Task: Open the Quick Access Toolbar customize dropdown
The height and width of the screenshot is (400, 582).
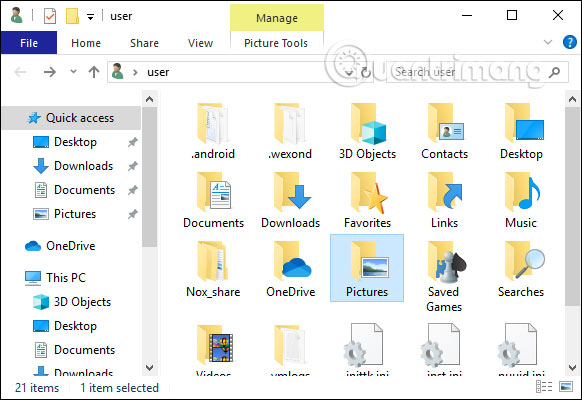Action: click(x=90, y=17)
